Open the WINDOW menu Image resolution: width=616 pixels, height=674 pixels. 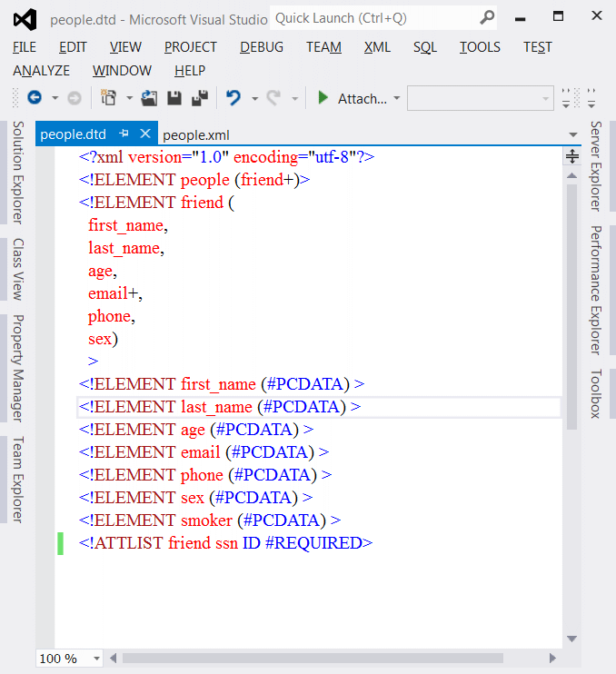(122, 71)
